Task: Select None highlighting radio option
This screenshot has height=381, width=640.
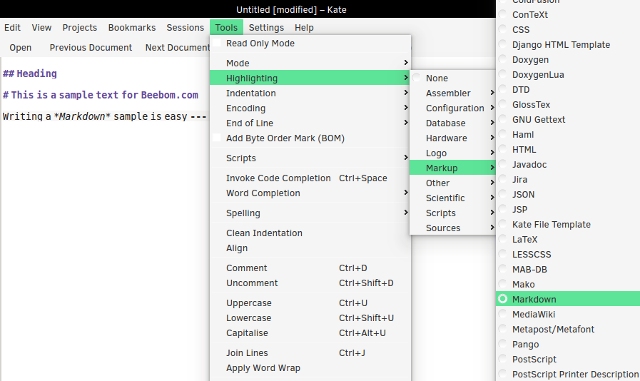Action: (416, 78)
